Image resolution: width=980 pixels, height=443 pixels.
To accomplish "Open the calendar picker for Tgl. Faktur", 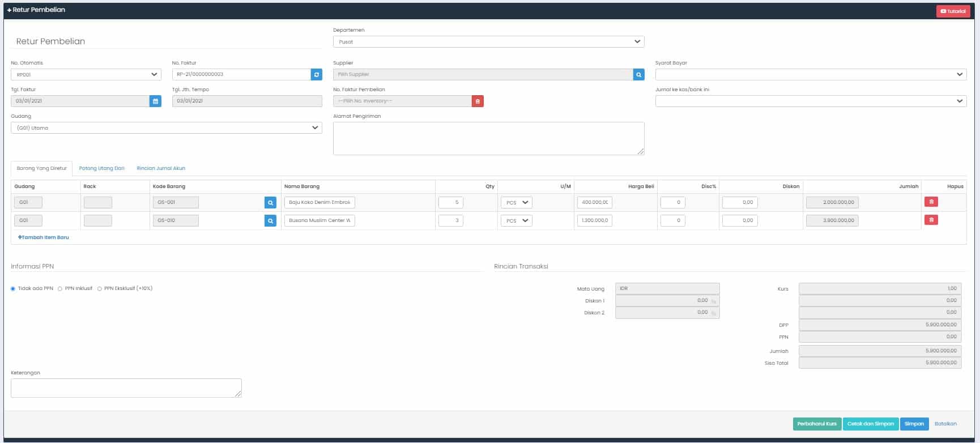I will coord(155,101).
